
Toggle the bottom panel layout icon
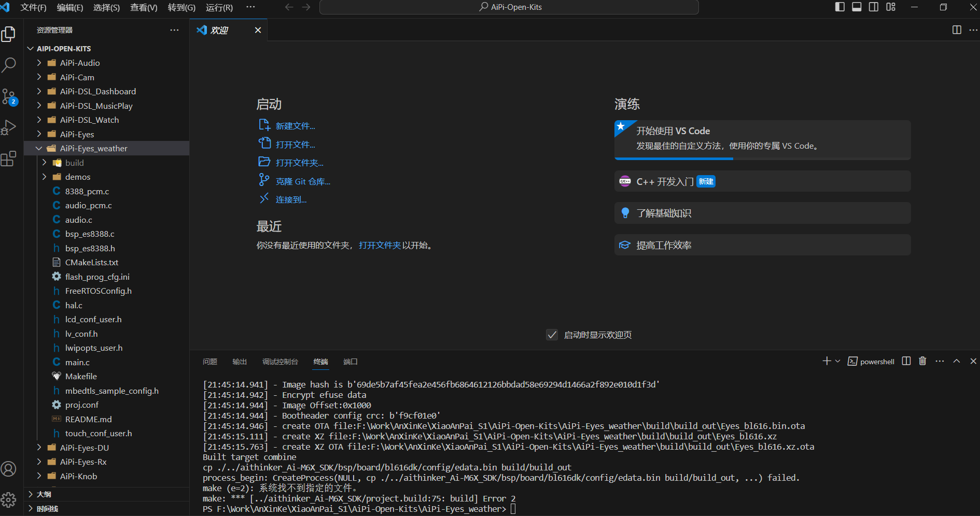click(857, 7)
